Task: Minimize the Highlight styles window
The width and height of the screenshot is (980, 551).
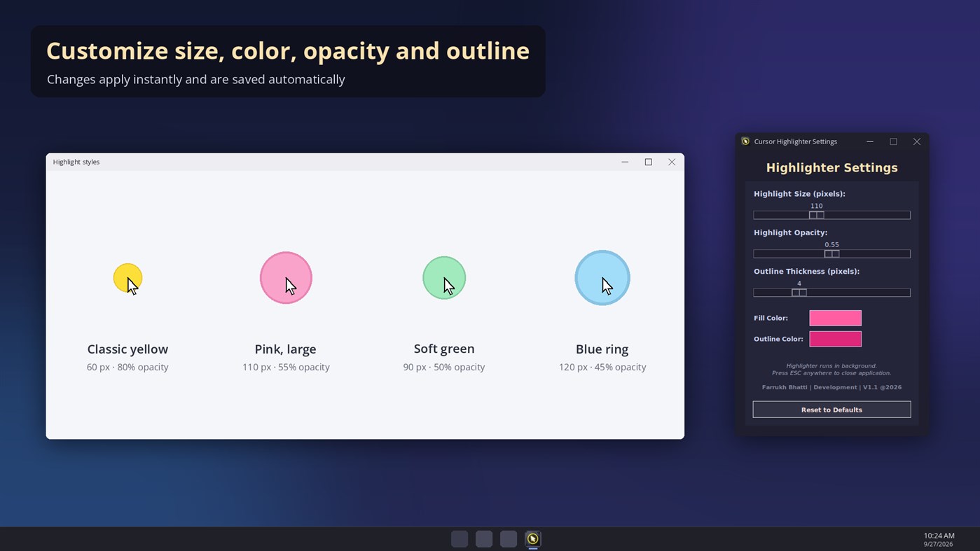Action: [625, 162]
